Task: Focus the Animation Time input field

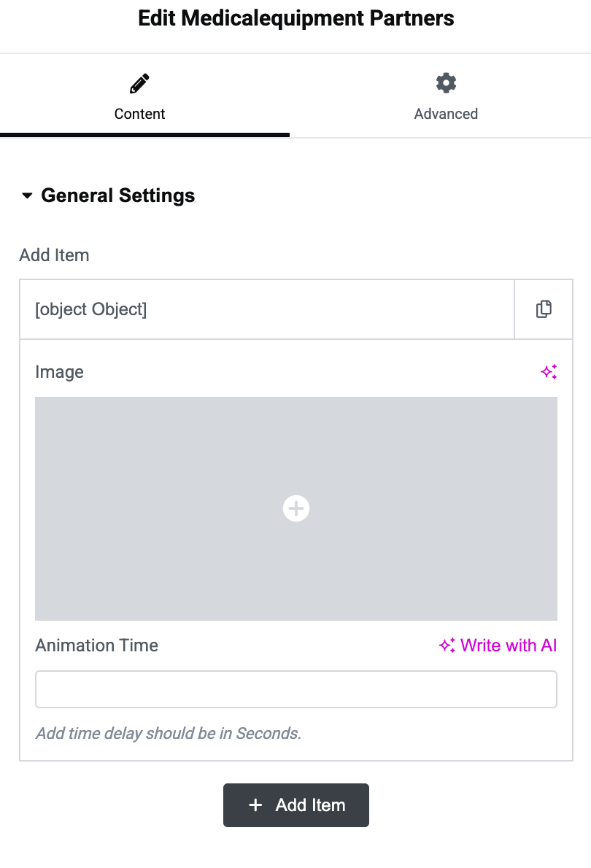Action: [296, 689]
